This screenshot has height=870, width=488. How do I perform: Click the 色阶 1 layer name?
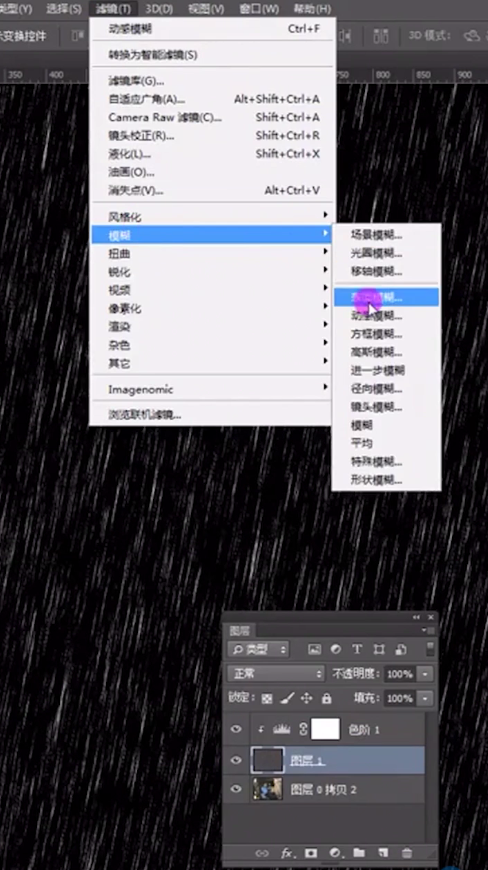[364, 730]
